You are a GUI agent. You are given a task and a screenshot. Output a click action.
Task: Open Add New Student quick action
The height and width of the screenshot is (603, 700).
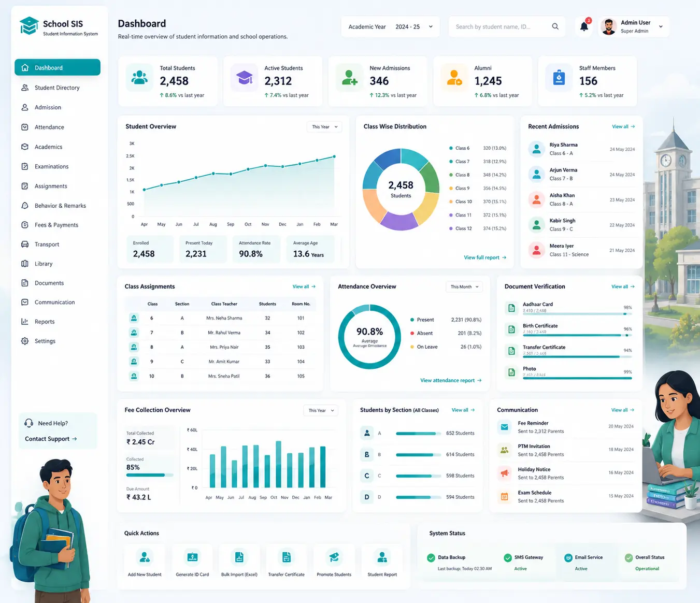click(145, 562)
